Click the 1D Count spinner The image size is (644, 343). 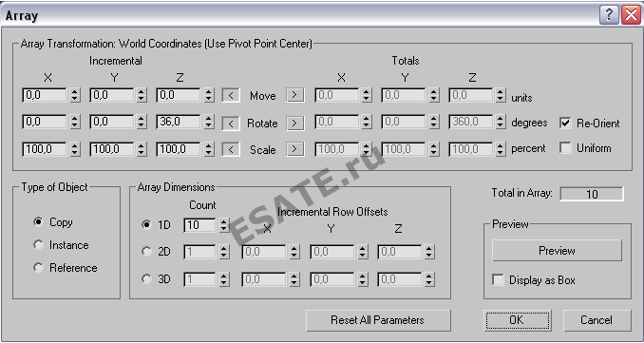[x=224, y=225]
